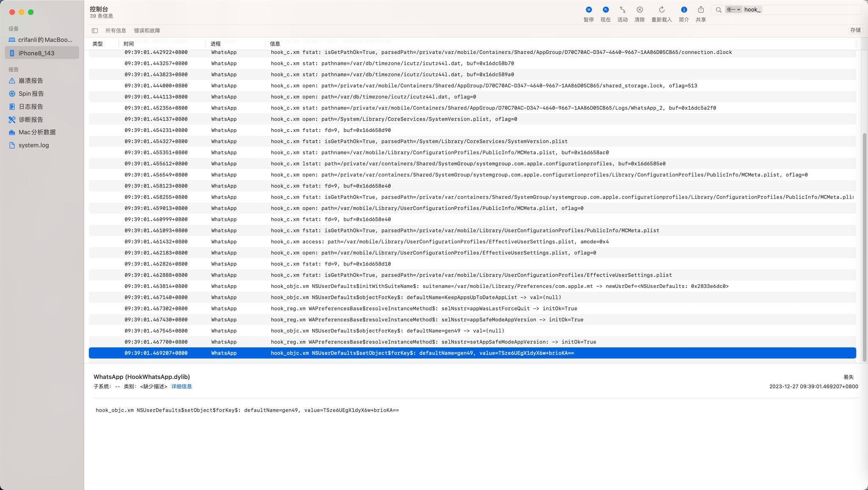Switch to All Messages (所有信息) tab
This screenshot has height=490, width=868.
(116, 30)
